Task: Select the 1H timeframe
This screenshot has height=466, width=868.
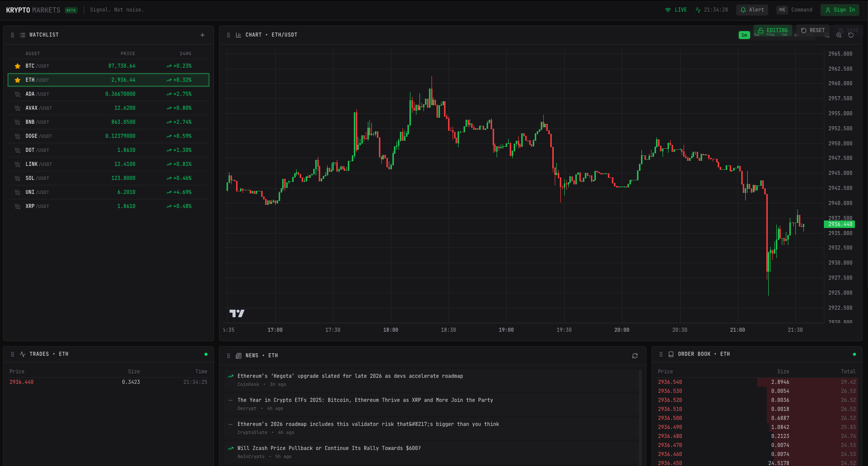Action: tap(784, 36)
